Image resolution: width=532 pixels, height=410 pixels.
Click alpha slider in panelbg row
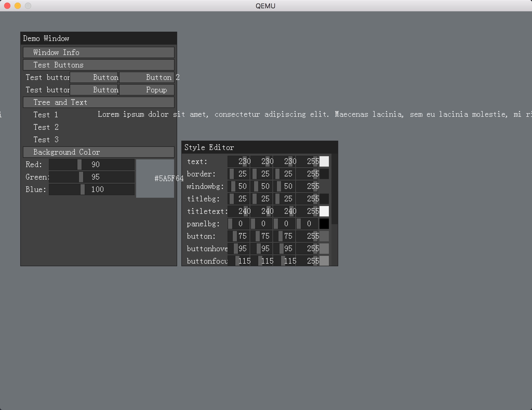pos(307,224)
